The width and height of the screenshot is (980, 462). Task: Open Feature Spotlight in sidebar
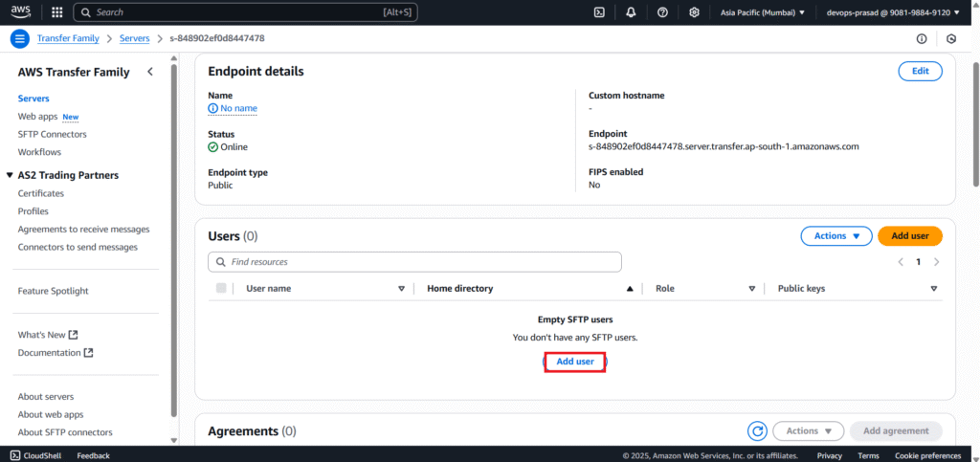point(54,291)
